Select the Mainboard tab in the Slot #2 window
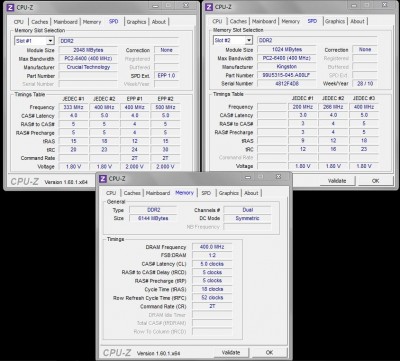The height and width of the screenshot is (361, 400). coord(264,21)
